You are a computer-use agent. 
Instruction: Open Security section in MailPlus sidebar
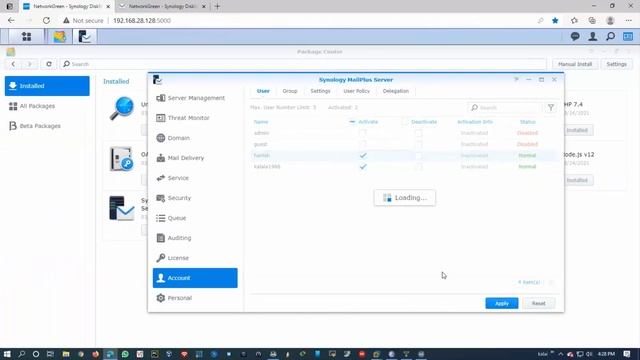pyautogui.click(x=195, y=198)
